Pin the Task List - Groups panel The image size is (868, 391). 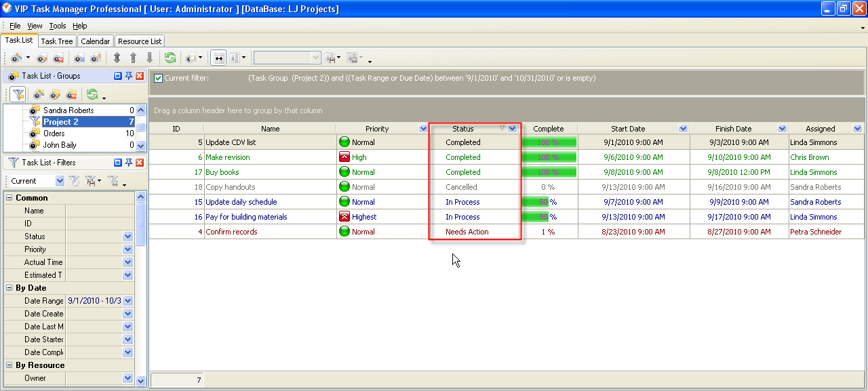point(128,76)
